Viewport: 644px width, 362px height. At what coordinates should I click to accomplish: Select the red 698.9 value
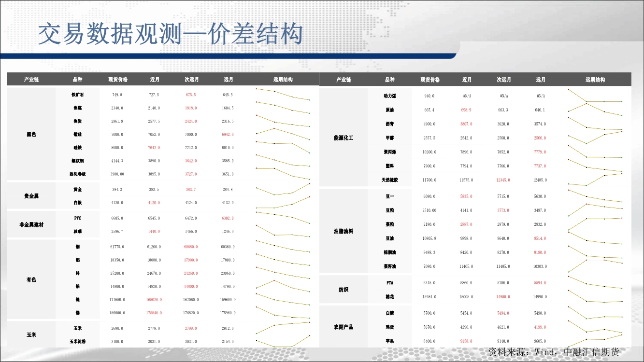click(467, 110)
